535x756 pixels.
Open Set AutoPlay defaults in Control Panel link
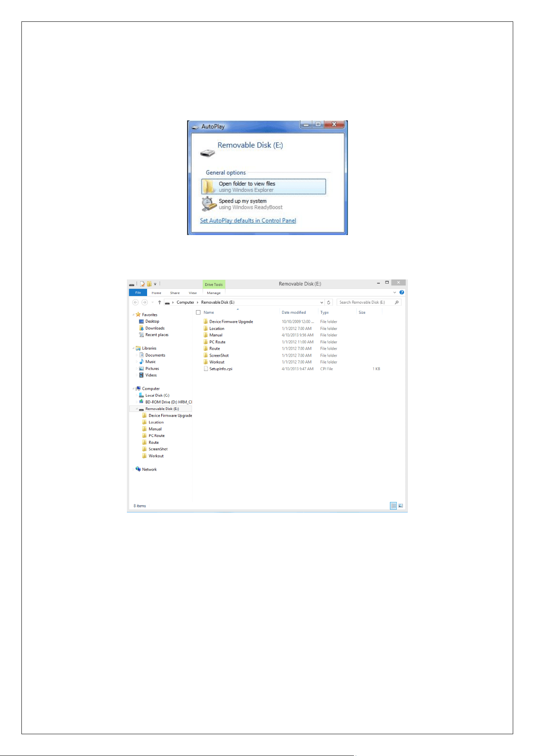[x=248, y=220]
